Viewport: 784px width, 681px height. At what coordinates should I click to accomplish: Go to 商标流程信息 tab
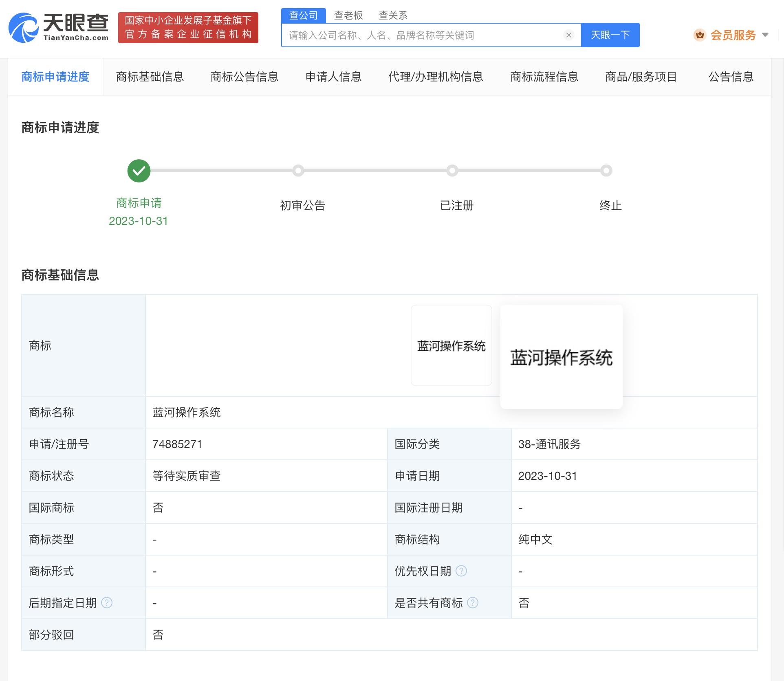click(544, 77)
